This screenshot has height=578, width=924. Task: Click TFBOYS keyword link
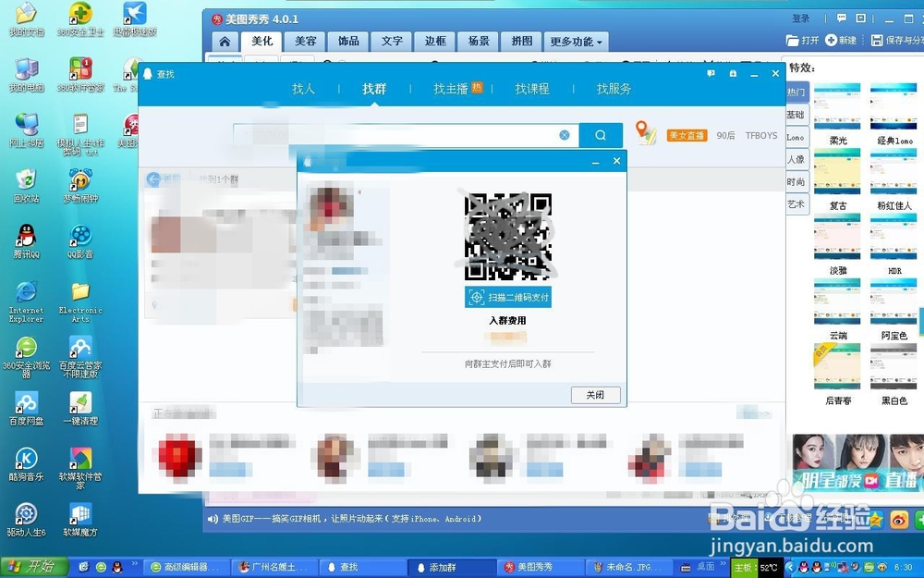761,135
